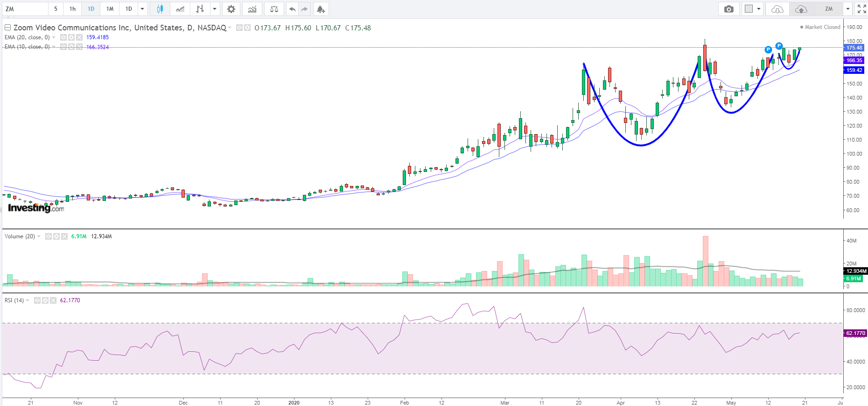Click the 2020 label on time axis

point(294,402)
